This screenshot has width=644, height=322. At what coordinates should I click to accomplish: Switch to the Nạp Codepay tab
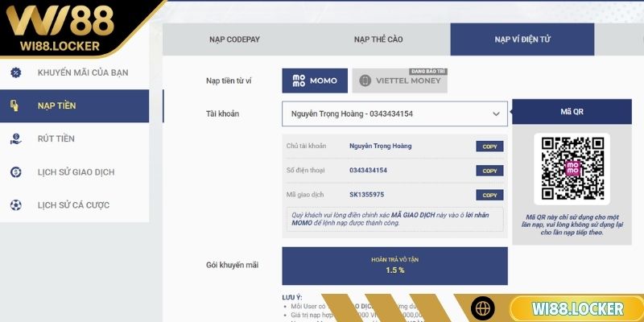pyautogui.click(x=234, y=39)
